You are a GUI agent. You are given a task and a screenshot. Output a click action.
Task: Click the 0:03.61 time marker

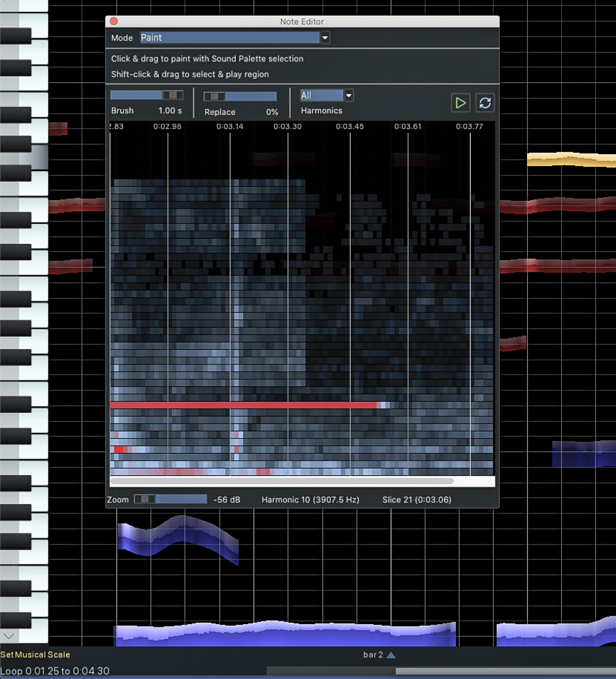coord(408,126)
